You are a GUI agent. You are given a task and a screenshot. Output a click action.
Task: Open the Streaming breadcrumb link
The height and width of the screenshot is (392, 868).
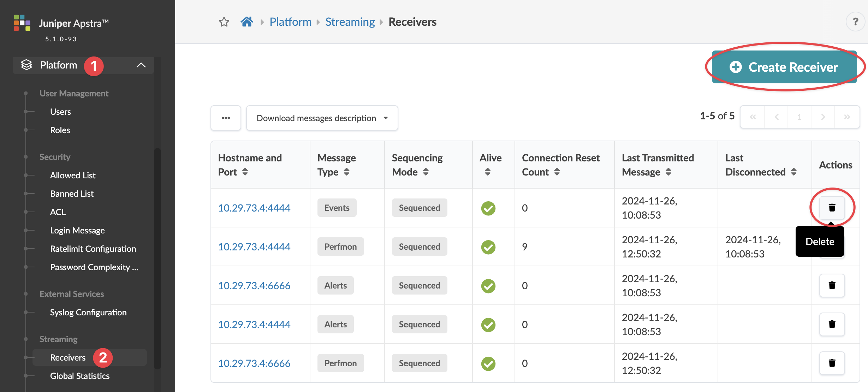click(350, 22)
